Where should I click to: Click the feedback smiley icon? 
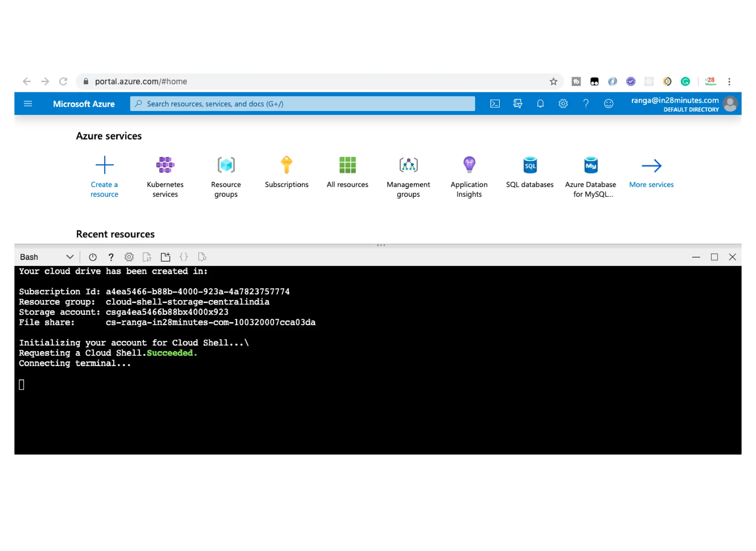[608, 104]
